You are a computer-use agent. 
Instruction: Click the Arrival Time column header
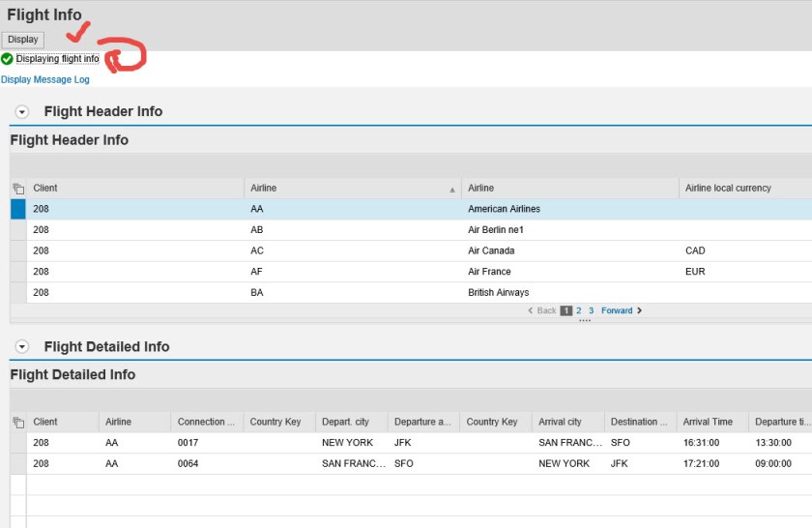708,422
